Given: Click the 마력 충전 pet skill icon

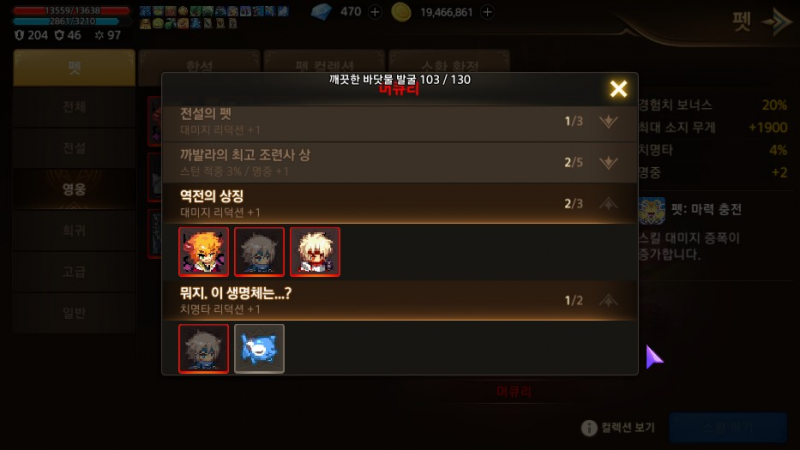Looking at the screenshot, I should pyautogui.click(x=652, y=211).
